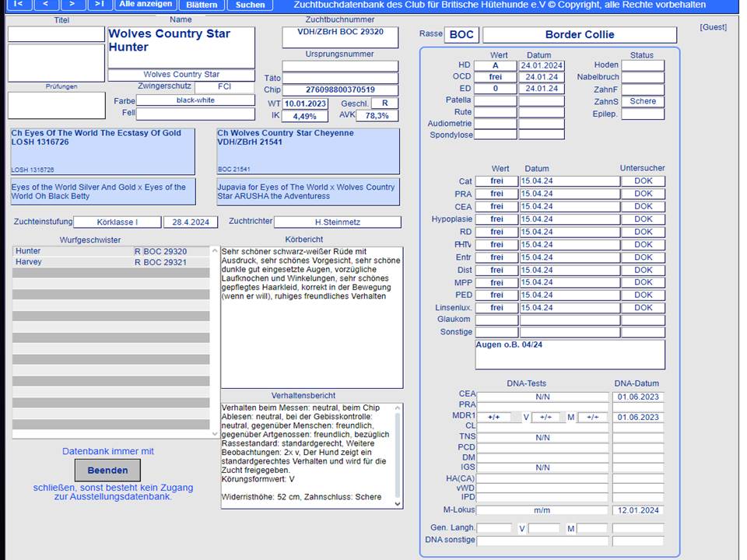Click CEA eye exam date 15.04.24
The height and width of the screenshot is (560, 747).
(x=570, y=207)
